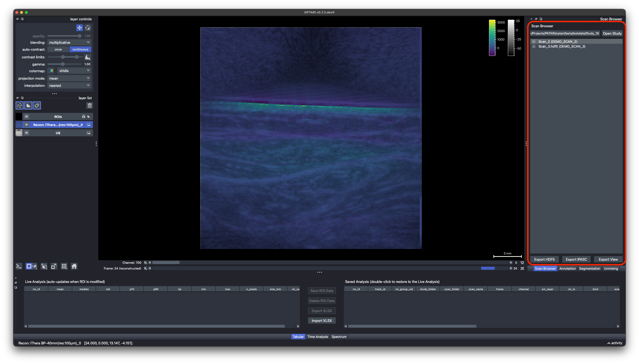Click the Open Study button

click(612, 33)
